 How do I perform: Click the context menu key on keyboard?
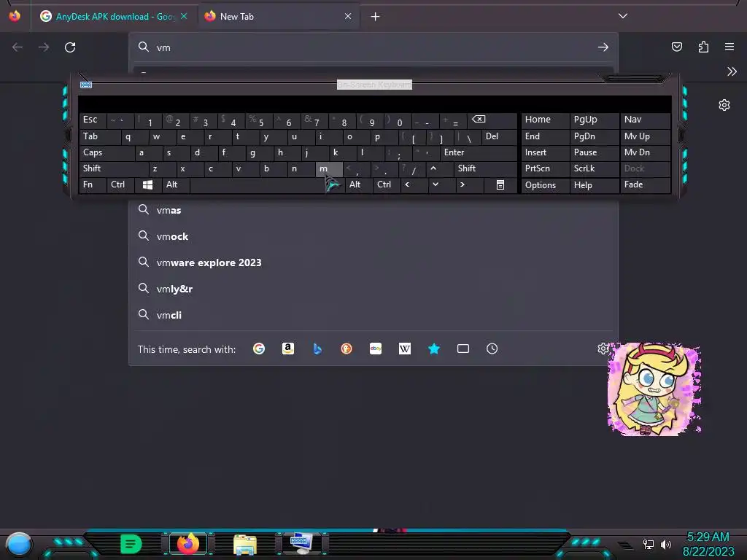(500, 184)
